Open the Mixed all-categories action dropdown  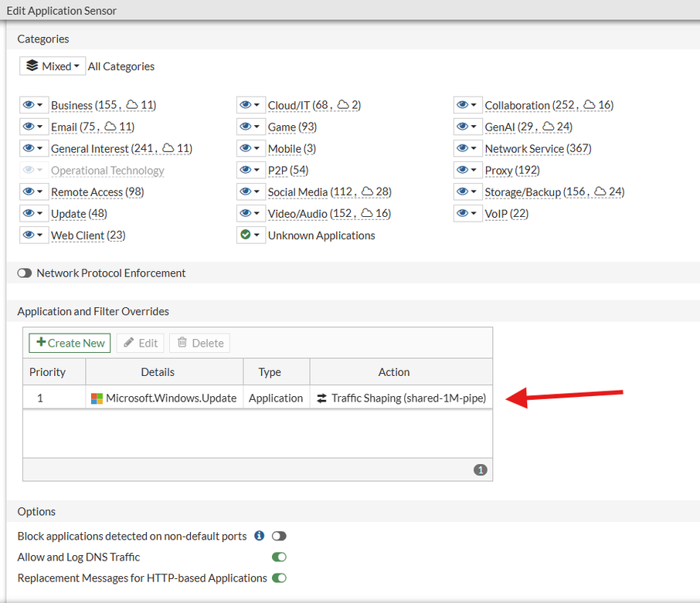53,66
